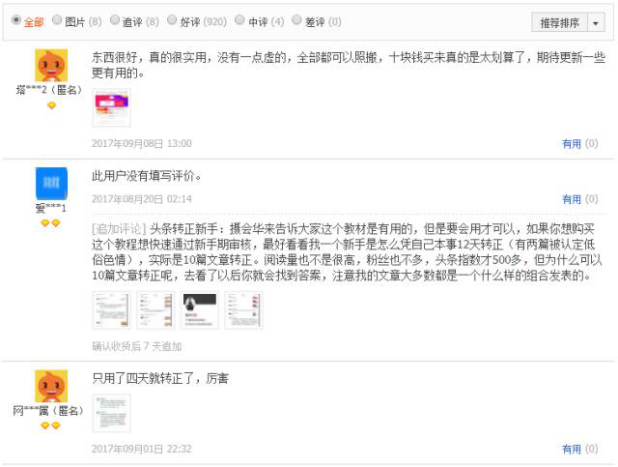Open the 推荐排序 sort dropdown arrow
The image size is (618, 467).
coord(596,23)
